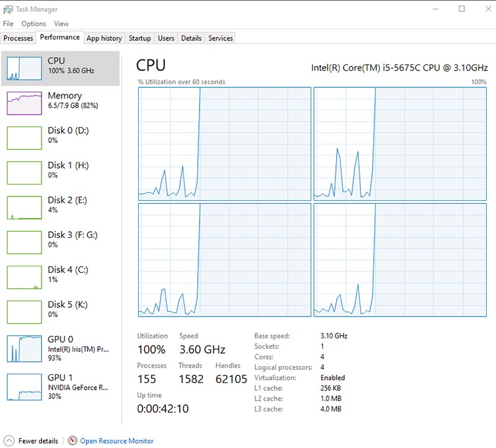Click the Resource Monitor gauge icon

[x=73, y=441]
